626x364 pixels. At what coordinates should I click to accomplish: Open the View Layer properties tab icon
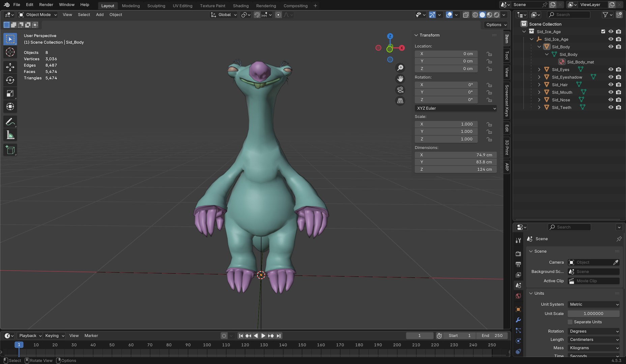tap(518, 275)
